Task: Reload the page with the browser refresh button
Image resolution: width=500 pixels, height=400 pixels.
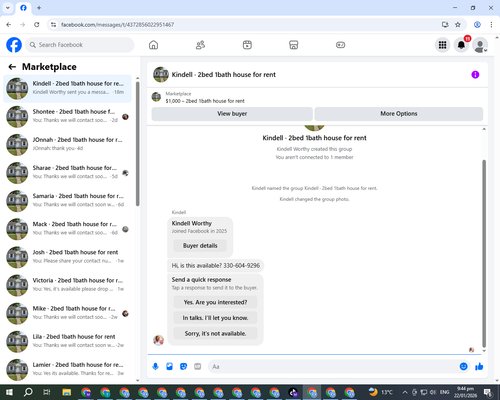Action: point(37,25)
